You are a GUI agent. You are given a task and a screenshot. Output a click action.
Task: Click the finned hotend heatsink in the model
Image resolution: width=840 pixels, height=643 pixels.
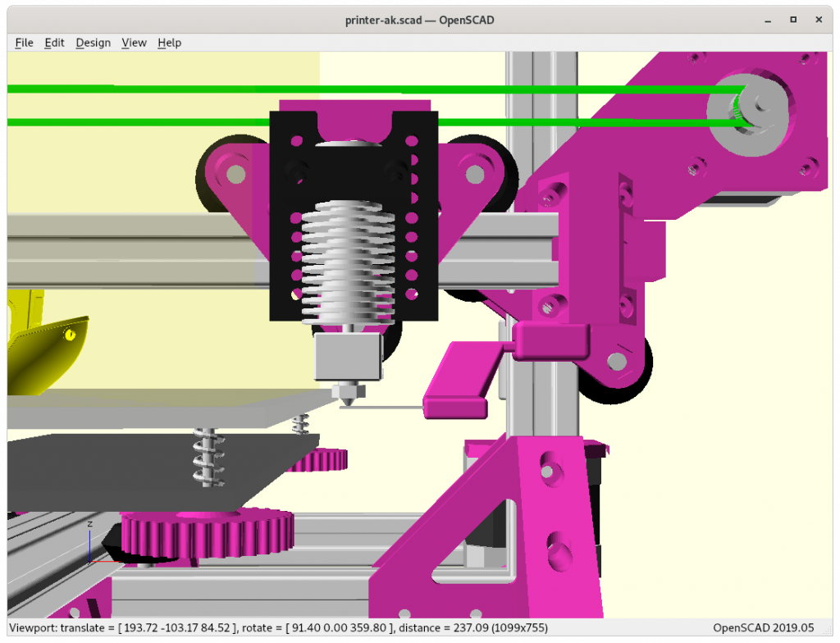click(x=348, y=262)
